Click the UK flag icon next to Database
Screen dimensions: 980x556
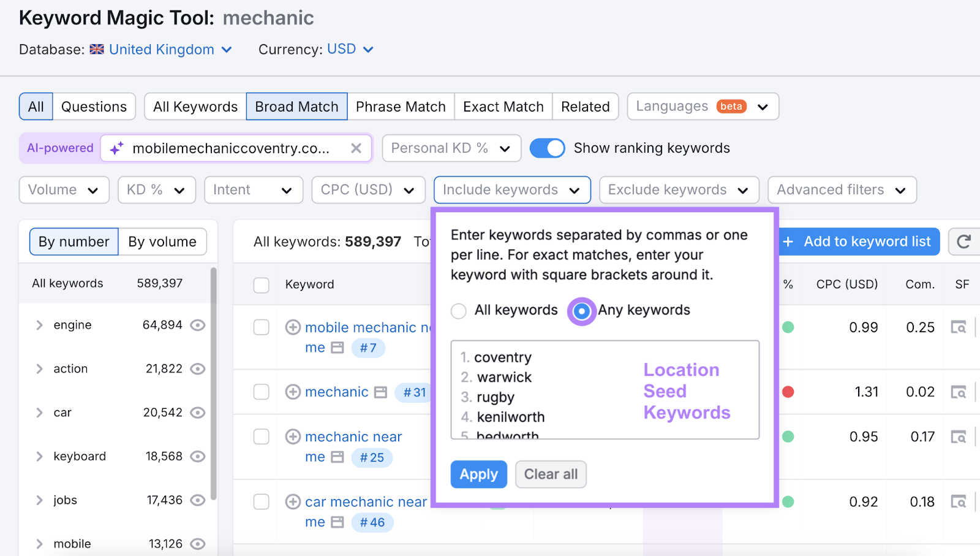97,50
